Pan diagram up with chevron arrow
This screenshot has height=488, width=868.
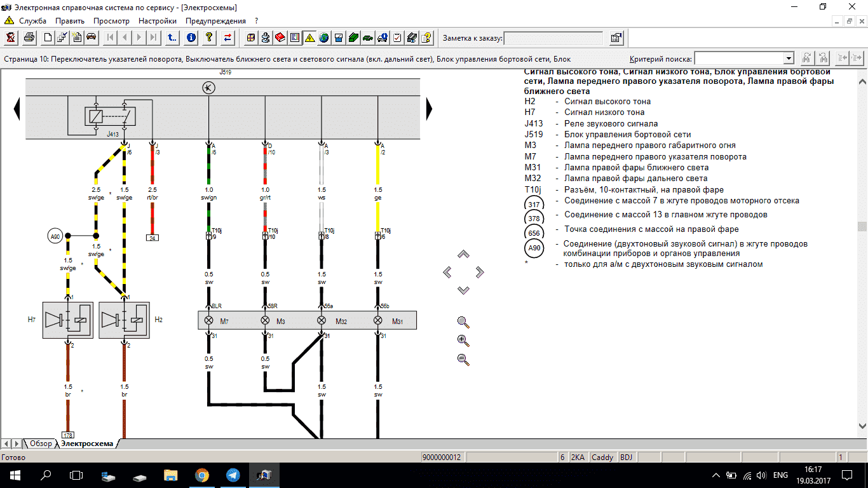click(463, 254)
